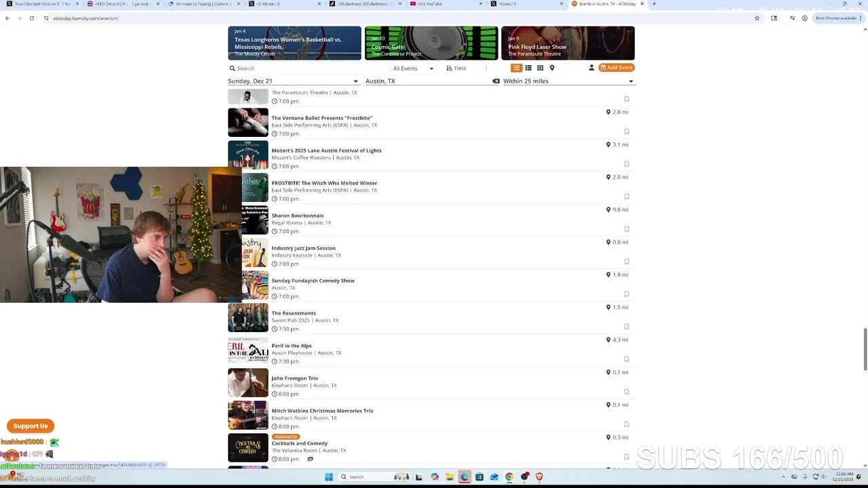Open Microsoft Edge from the taskbar
This screenshot has width=868, height=488.
(464, 476)
